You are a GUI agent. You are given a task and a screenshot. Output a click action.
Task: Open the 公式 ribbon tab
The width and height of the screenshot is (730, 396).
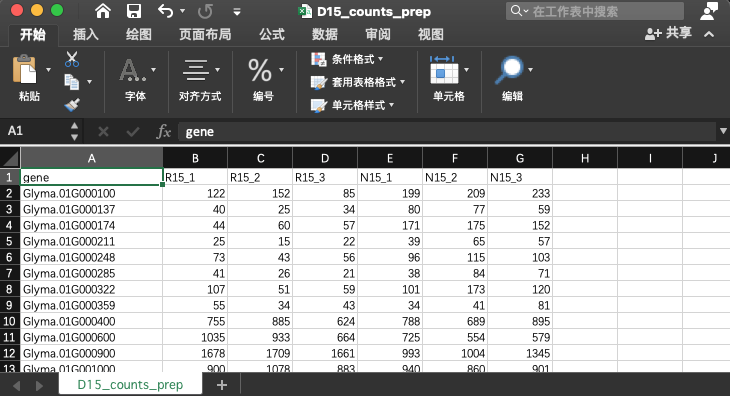[272, 34]
